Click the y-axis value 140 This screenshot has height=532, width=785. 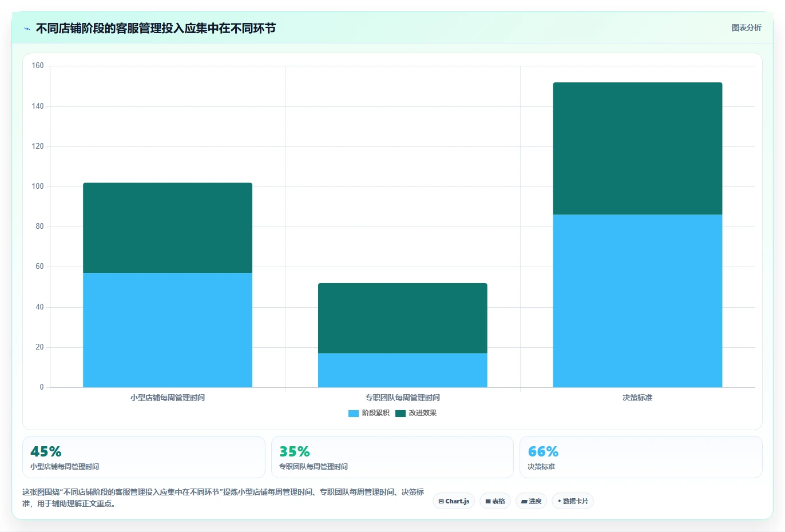38,106
